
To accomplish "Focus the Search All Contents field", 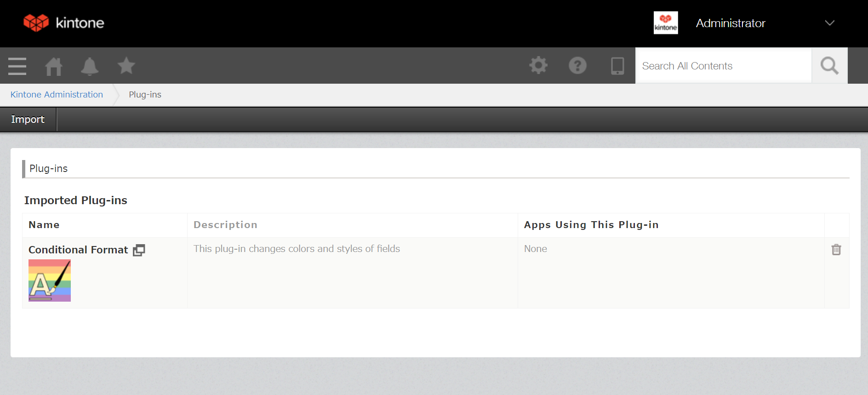I will pyautogui.click(x=723, y=66).
